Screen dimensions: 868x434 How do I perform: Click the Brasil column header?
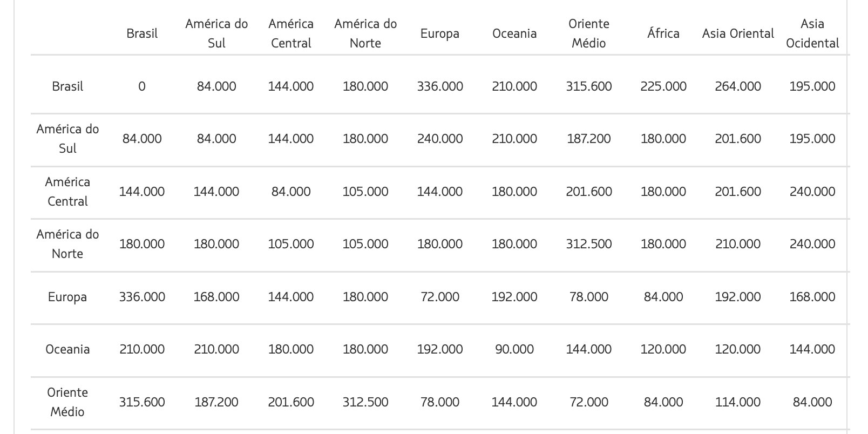point(142,33)
